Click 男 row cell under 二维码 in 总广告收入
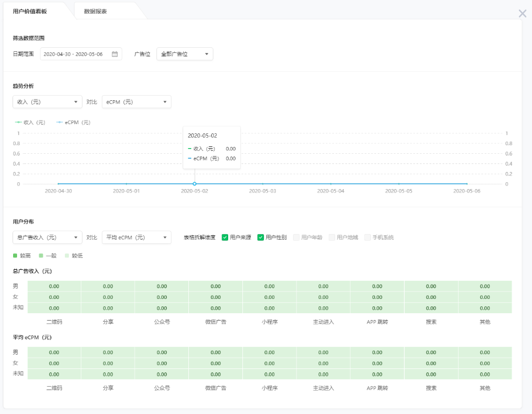This screenshot has width=532, height=414. (54, 286)
